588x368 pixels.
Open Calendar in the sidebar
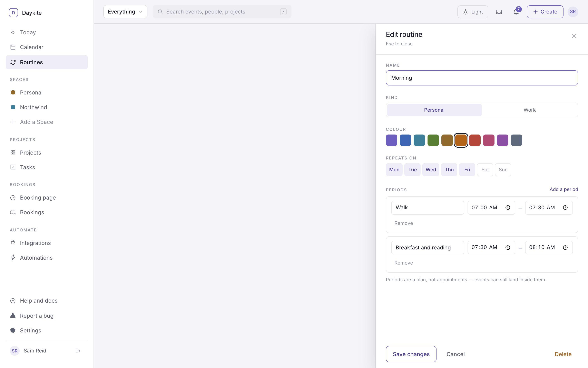(47, 47)
